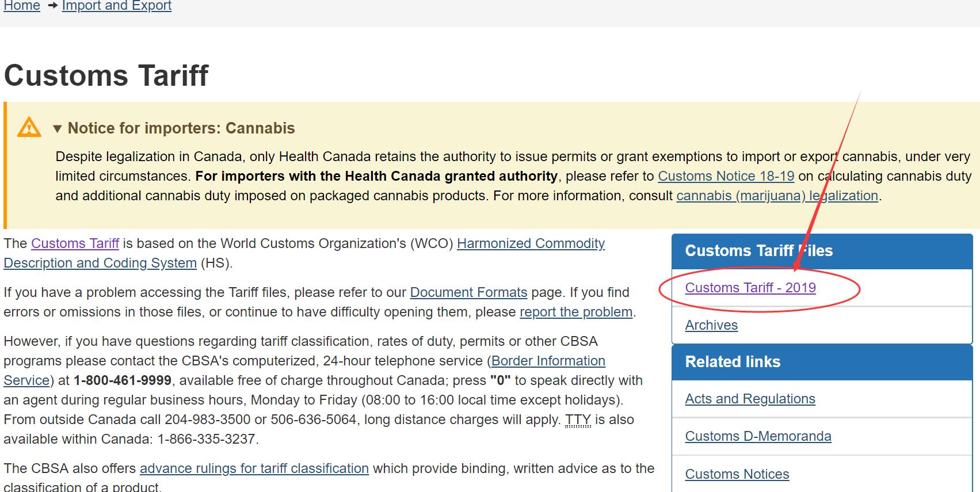This screenshot has width=980, height=492.
Task: Go to Import and Export breadcrumb
Action: coord(116,6)
